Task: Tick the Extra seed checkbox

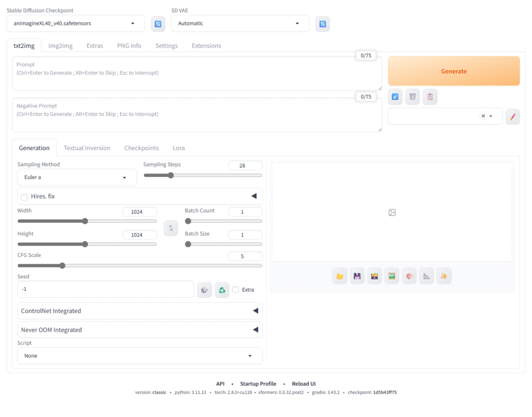Action: (x=236, y=290)
